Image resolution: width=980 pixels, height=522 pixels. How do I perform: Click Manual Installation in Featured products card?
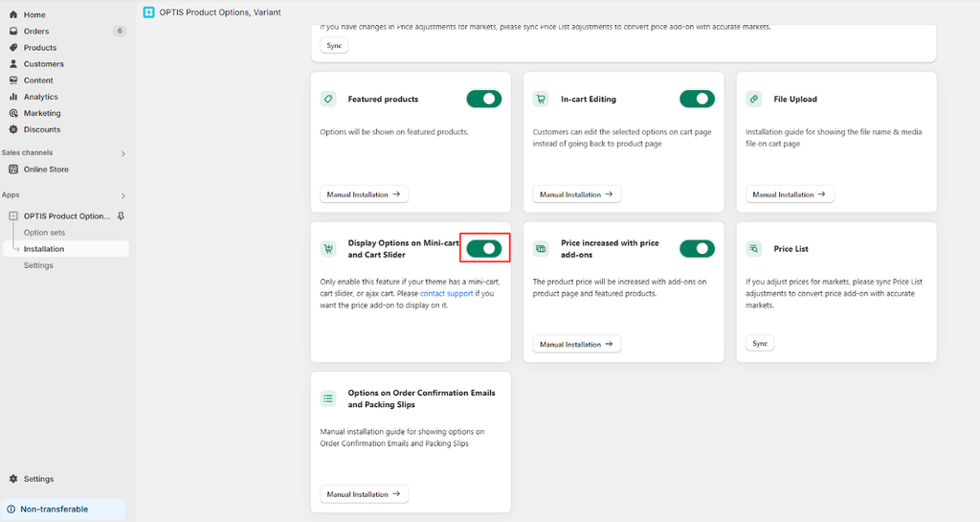coord(364,194)
